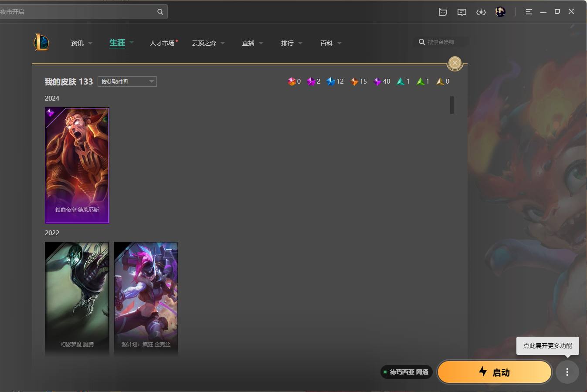Open the 幻影梦魔 魔腾 skin card
The width and height of the screenshot is (587, 392).
tap(77, 299)
